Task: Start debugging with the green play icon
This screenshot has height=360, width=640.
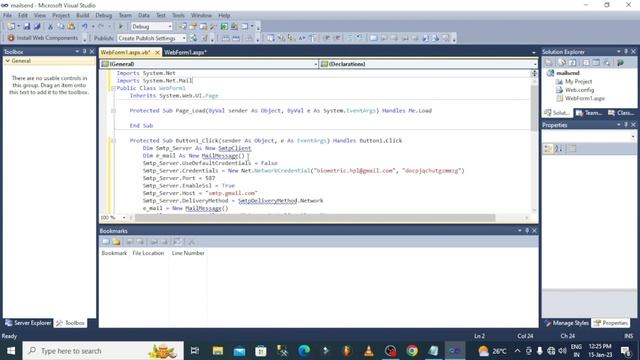Action: (120, 27)
